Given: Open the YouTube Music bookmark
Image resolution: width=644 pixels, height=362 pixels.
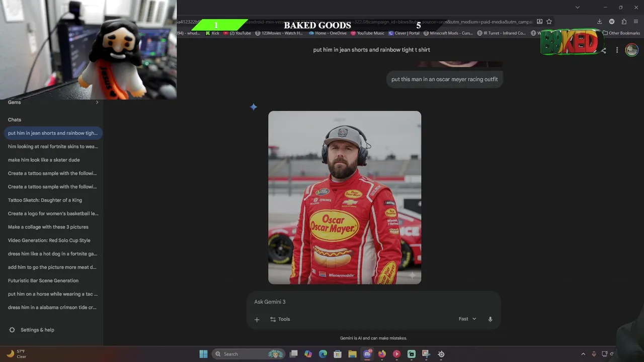Looking at the screenshot, I should 367,33.
